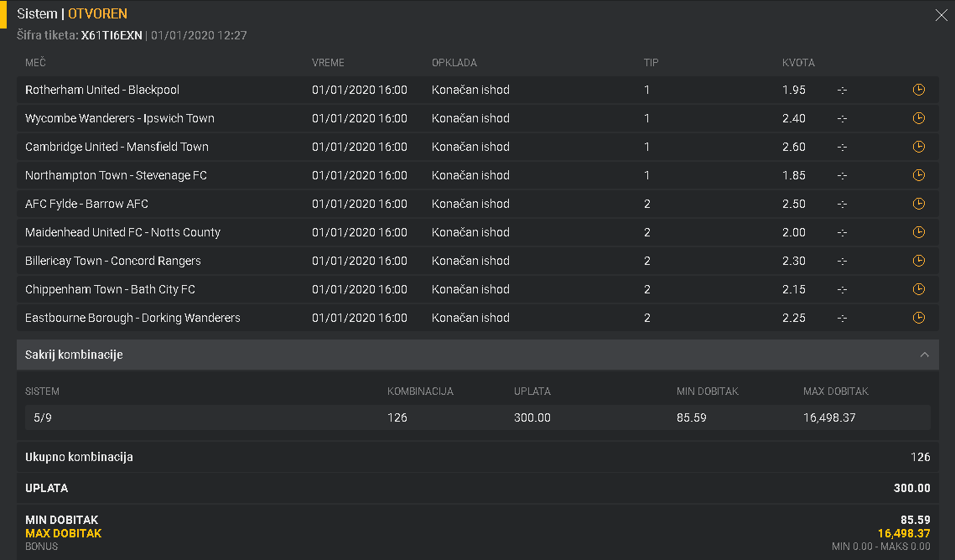Click clock icon for Rotherham United - Blackpool
955x560 pixels.
coord(918,90)
